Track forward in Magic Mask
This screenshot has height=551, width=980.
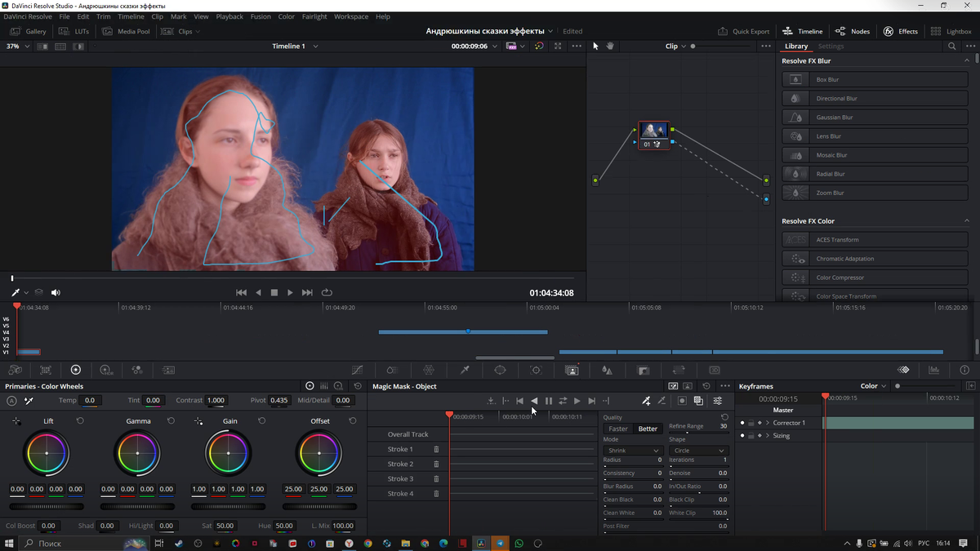coord(577,401)
